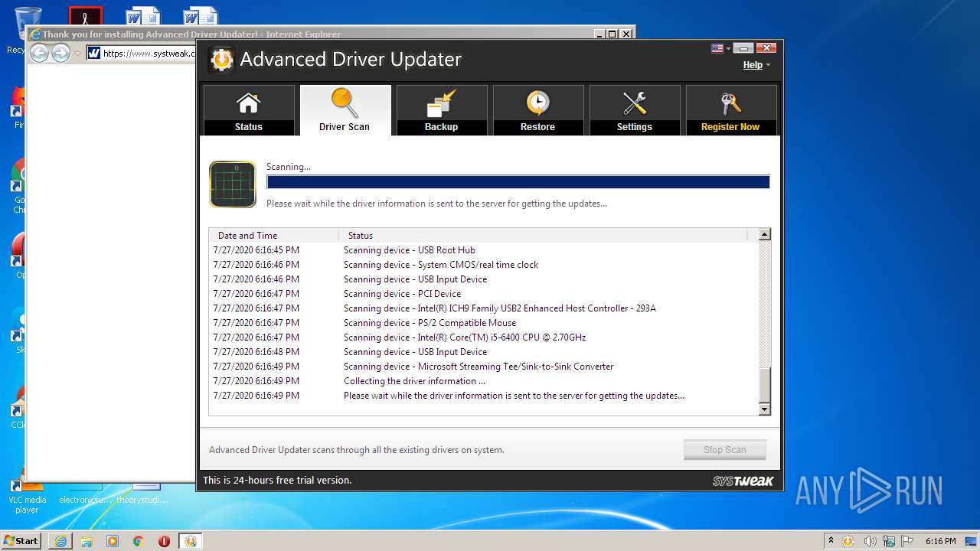The height and width of the screenshot is (551, 980).
Task: Open Opera from the taskbar
Action: point(164,541)
